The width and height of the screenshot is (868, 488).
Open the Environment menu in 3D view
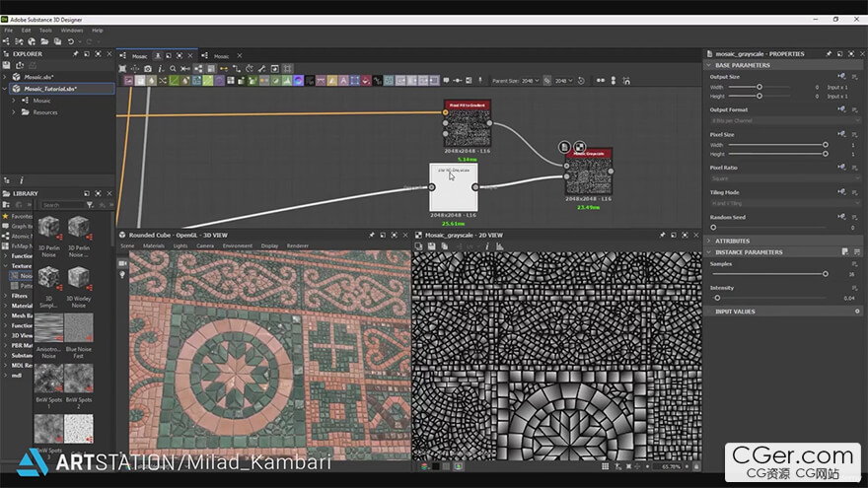238,246
